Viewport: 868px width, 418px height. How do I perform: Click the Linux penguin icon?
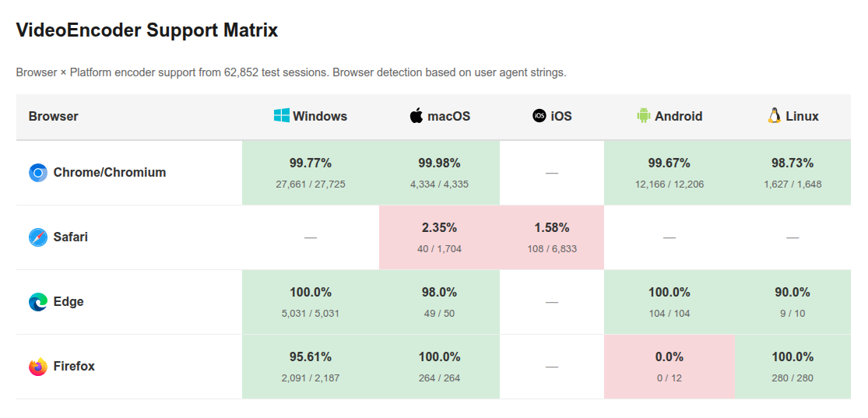[774, 116]
